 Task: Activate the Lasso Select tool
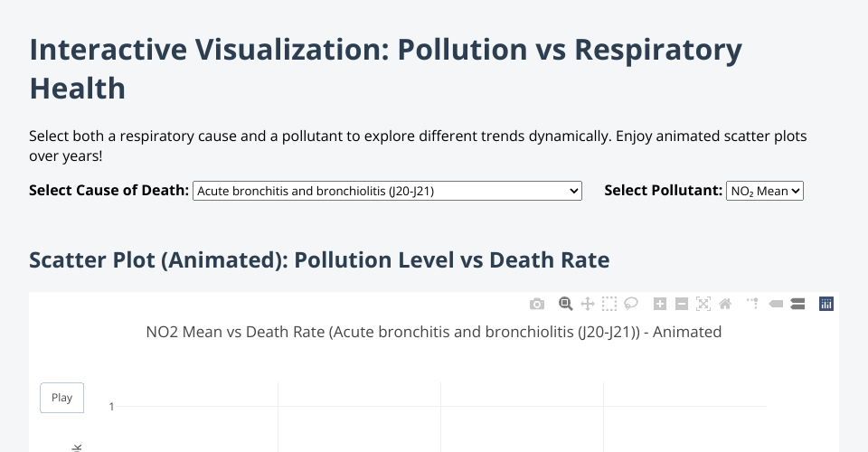coord(631,305)
